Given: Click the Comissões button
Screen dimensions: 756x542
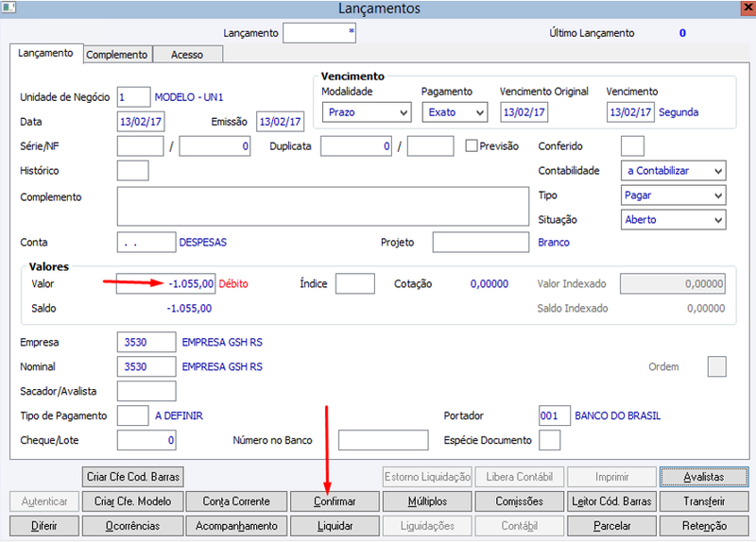Looking at the screenshot, I should tap(519, 501).
